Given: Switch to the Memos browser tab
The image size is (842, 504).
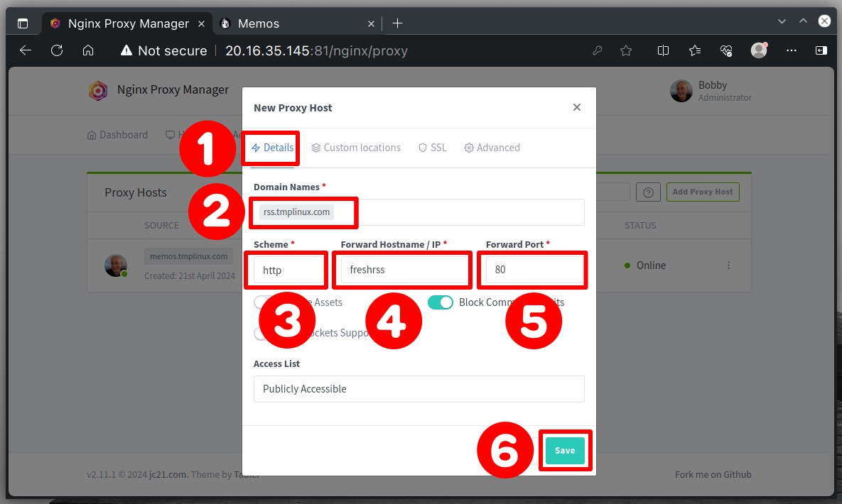Looking at the screenshot, I should click(297, 23).
